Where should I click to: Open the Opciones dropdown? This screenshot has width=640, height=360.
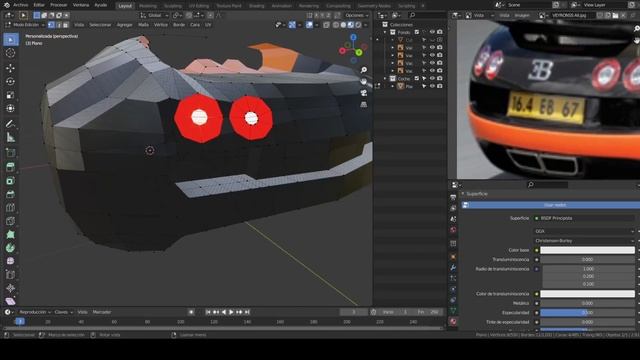(x=357, y=16)
